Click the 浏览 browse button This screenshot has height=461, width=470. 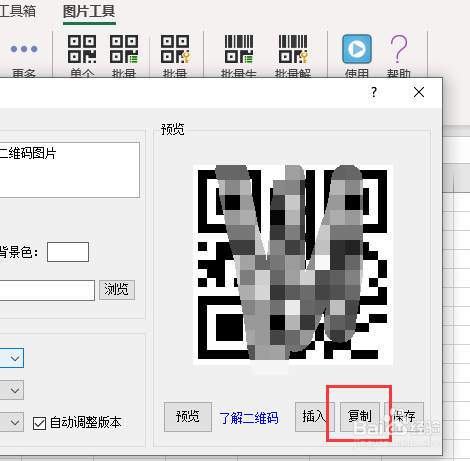pyautogui.click(x=117, y=290)
